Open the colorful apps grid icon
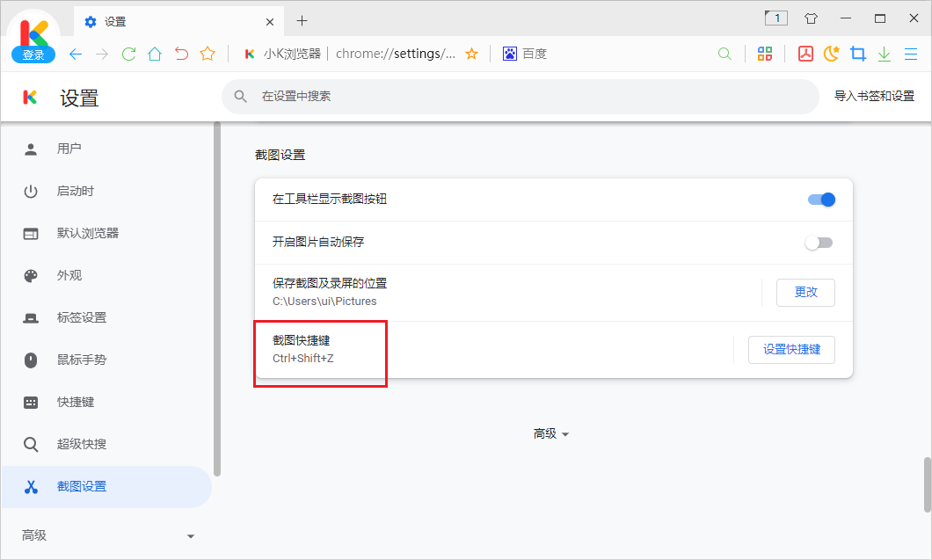Screen dimensions: 932x560 click(764, 55)
